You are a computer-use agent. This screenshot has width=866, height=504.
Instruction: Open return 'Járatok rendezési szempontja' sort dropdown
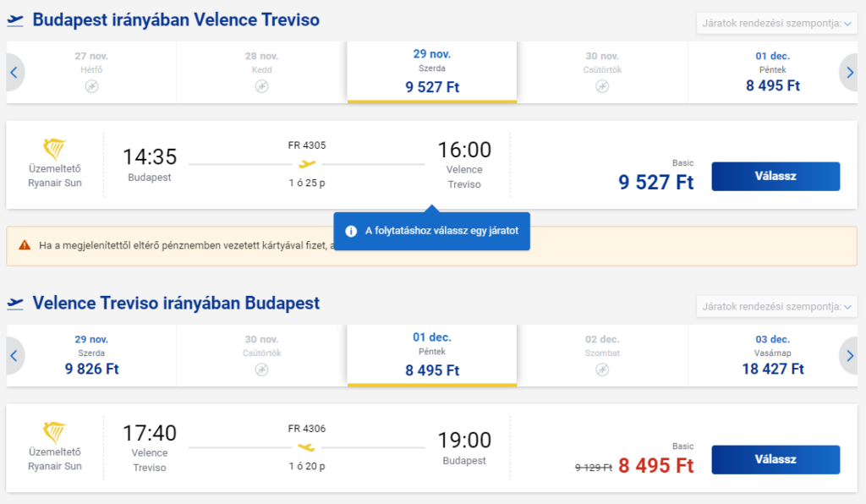coord(776,306)
